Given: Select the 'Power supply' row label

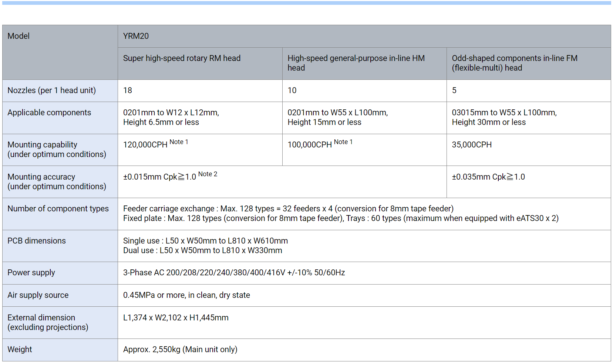Looking at the screenshot, I should [x=60, y=273].
